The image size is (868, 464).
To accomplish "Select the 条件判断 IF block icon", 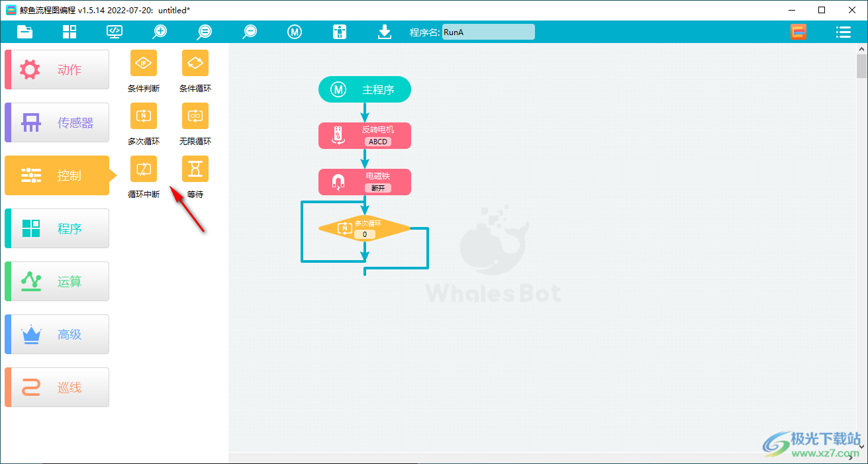I will click(144, 63).
